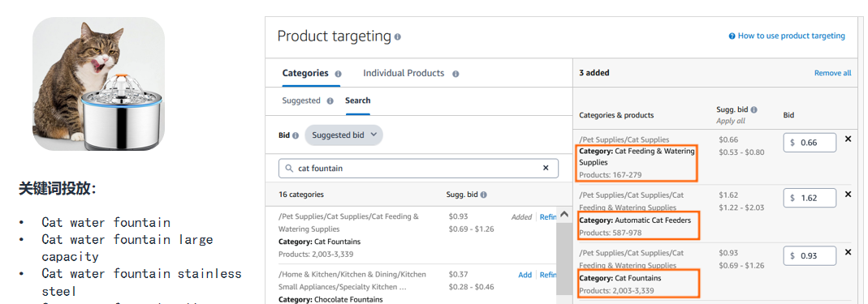Click info icon beside Categories tab
The image size is (868, 304).
click(x=339, y=74)
